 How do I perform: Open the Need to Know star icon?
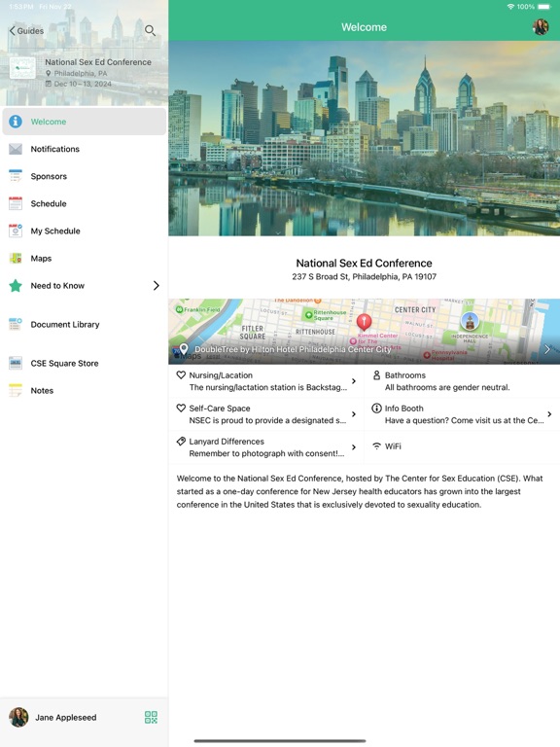16,285
